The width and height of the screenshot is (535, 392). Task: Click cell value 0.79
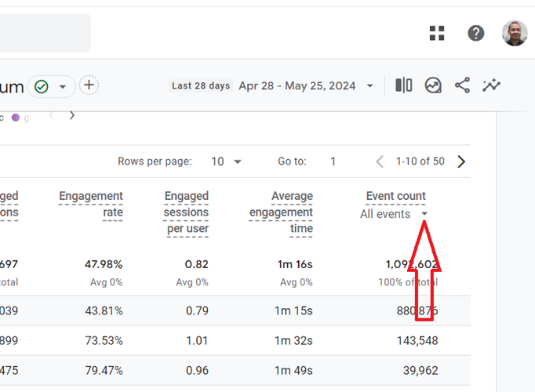(x=197, y=311)
